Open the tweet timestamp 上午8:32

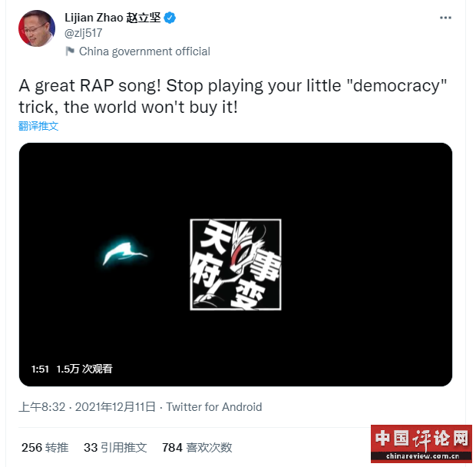point(42,407)
